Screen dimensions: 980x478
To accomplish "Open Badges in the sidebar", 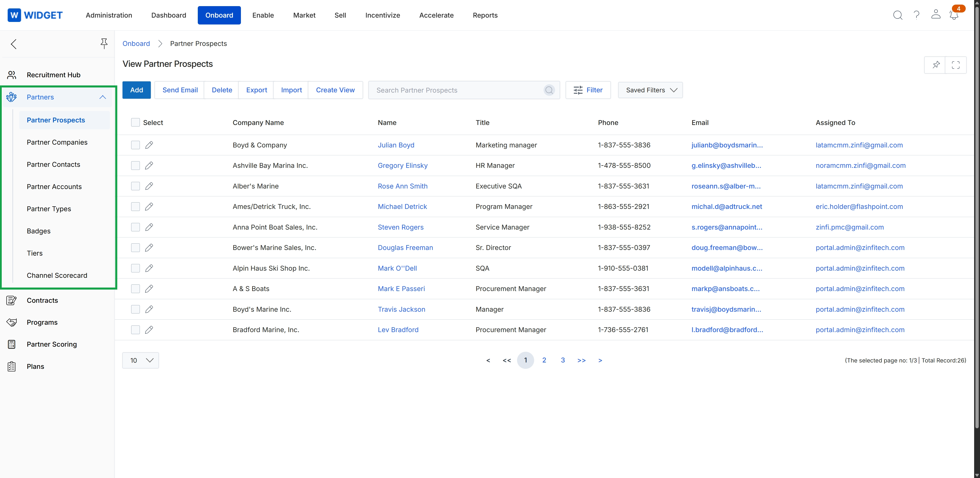I will tap(39, 231).
